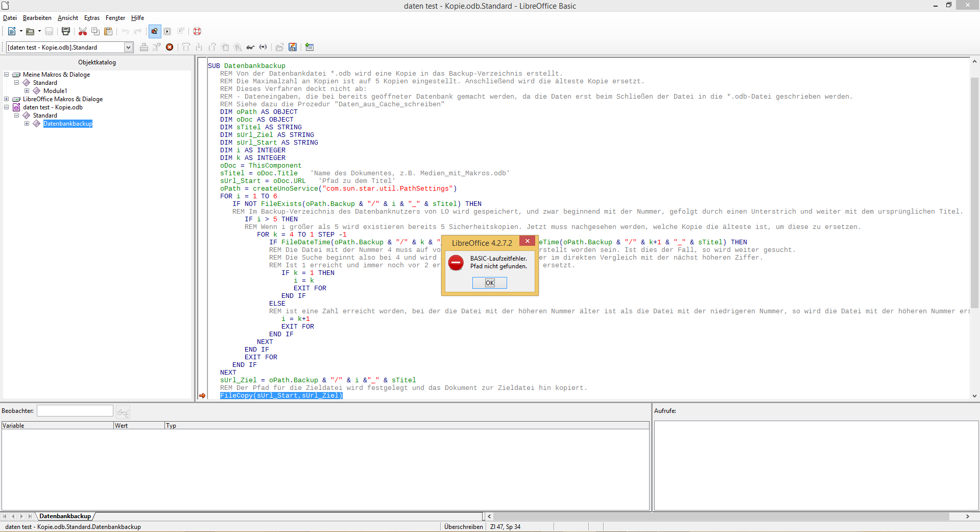980x532 pixels.
Task: Click the grayed Save icon
Action: 49,31
